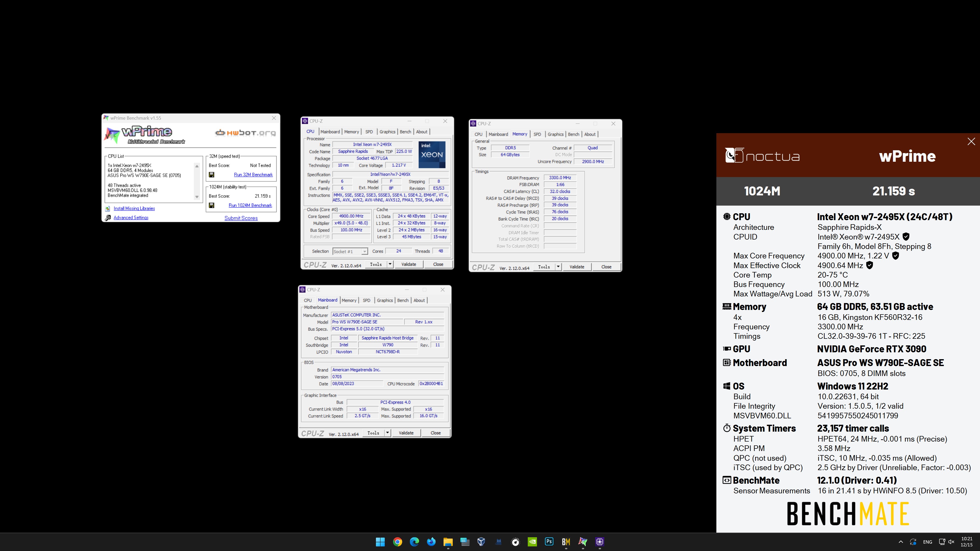
Task: Launch Photoshop from the taskbar
Action: [549, 542]
